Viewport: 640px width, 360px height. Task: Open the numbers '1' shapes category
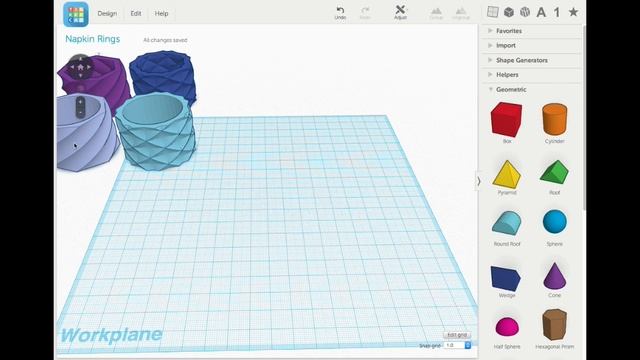click(x=557, y=12)
